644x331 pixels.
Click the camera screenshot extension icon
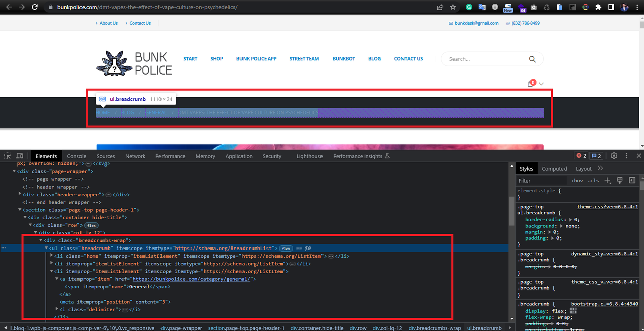coord(533,7)
